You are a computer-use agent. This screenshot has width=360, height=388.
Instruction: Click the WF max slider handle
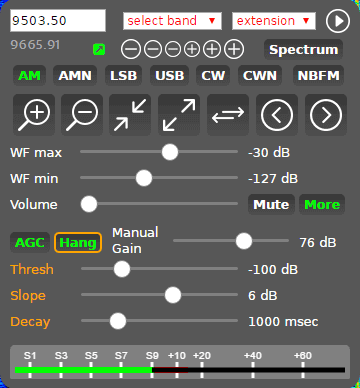coord(170,152)
